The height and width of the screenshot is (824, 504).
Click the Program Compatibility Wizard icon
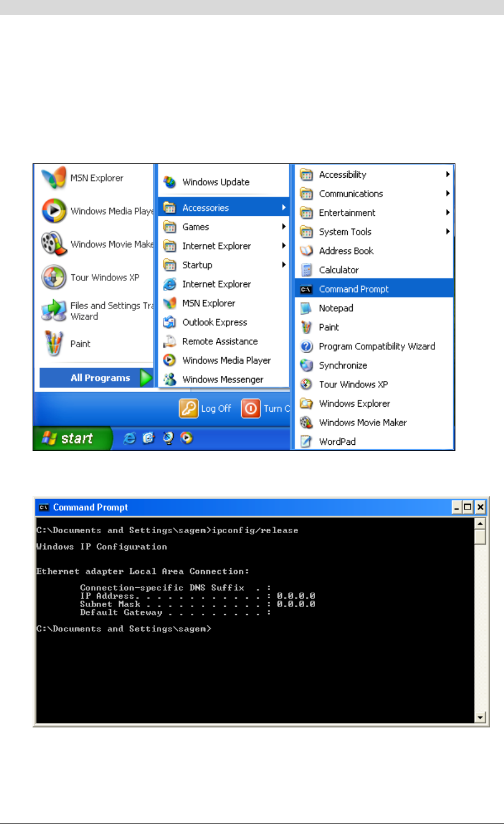tap(306, 347)
